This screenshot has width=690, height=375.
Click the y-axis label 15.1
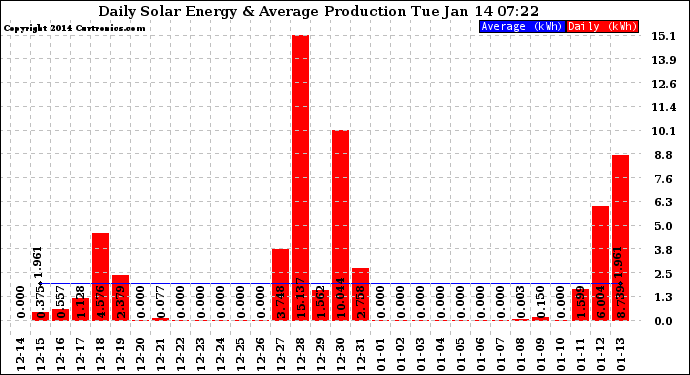tap(663, 36)
